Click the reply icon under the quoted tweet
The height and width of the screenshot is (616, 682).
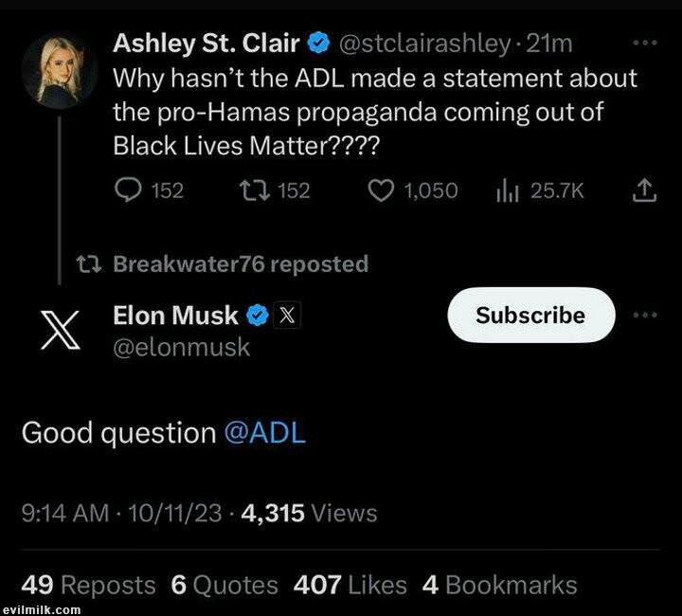click(x=127, y=190)
